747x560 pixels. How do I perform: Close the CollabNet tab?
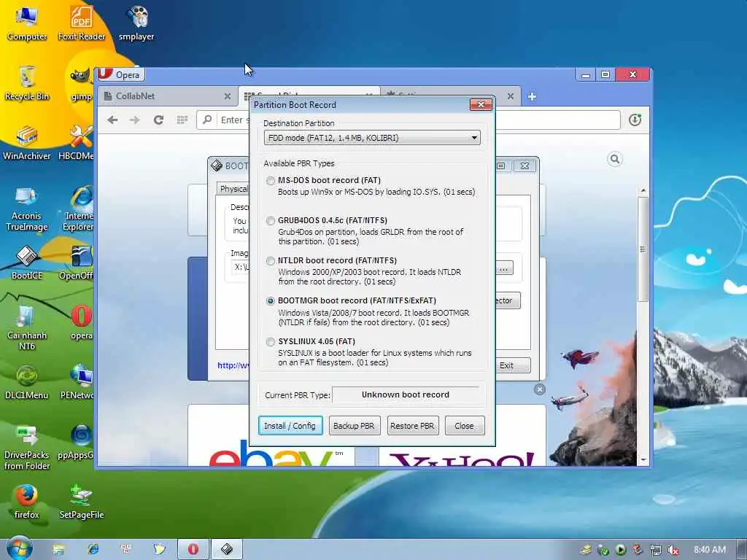pyautogui.click(x=228, y=96)
